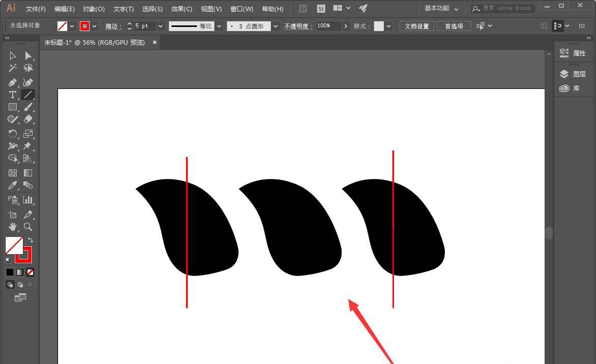Click the 文档设置 button
This screenshot has width=596, height=364.
[417, 26]
